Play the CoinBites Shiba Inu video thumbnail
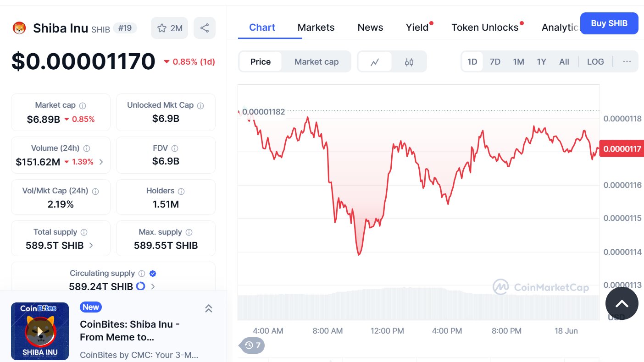The image size is (644, 362). pos(40,331)
